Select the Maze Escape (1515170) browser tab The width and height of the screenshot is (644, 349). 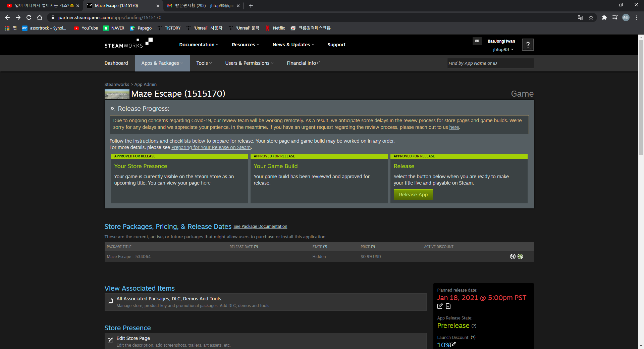click(123, 6)
